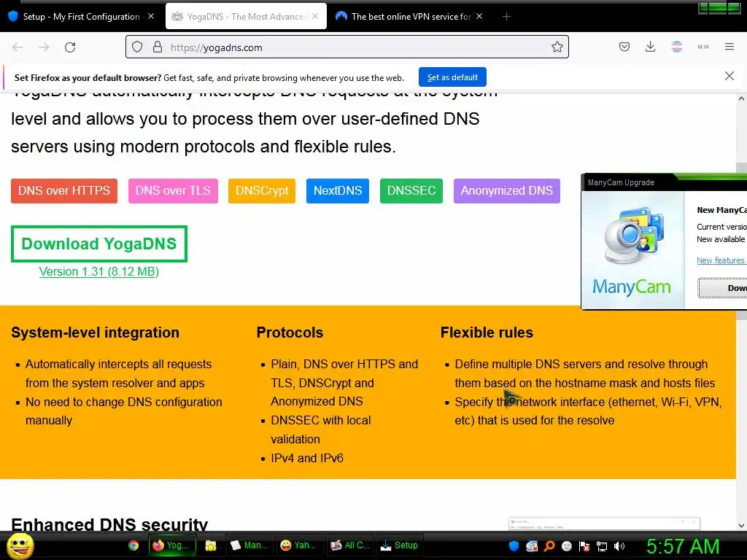
Task: Open the tray icon right of the shield
Action: tap(532, 546)
